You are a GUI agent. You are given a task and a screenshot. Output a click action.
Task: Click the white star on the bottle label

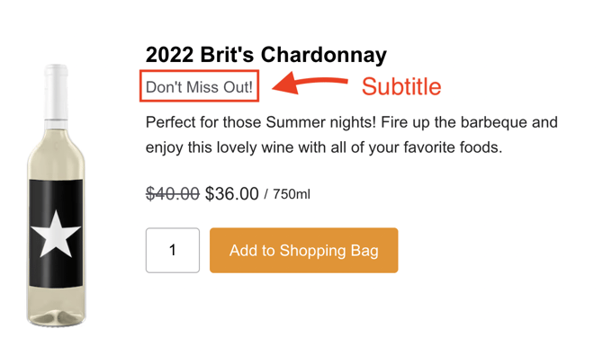pos(56,237)
